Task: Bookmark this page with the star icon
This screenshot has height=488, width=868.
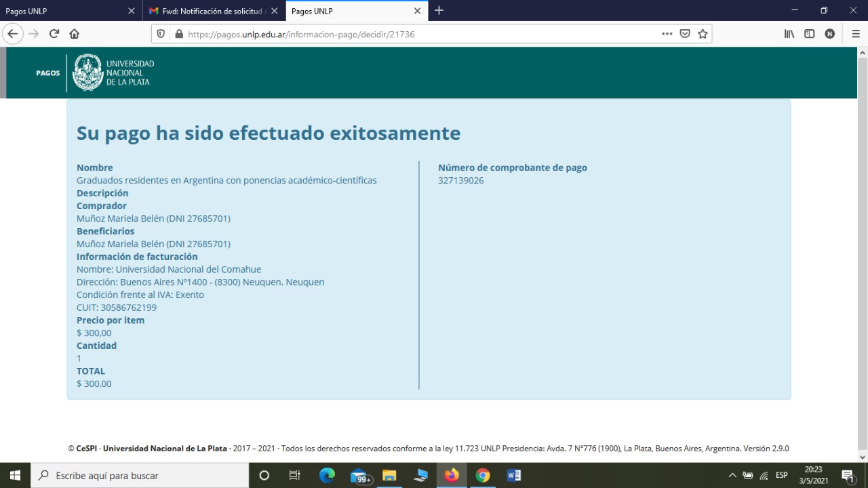Action: click(703, 34)
